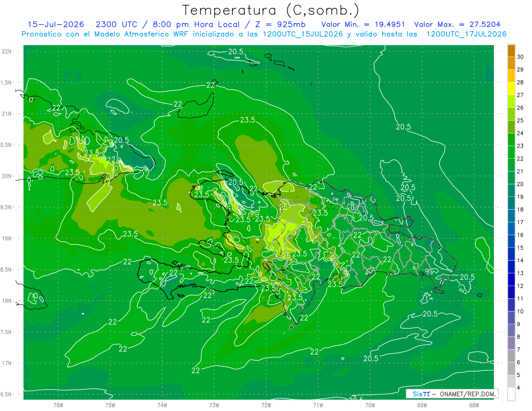Pick the teal legend swatch between 18 and 19
This screenshot has height=411, width=532.
[x=511, y=204]
